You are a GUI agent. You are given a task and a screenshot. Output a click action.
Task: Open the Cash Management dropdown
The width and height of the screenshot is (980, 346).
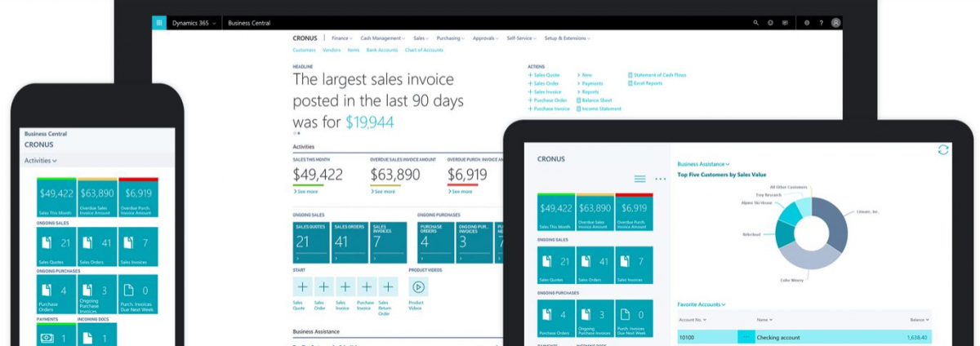pyautogui.click(x=383, y=38)
